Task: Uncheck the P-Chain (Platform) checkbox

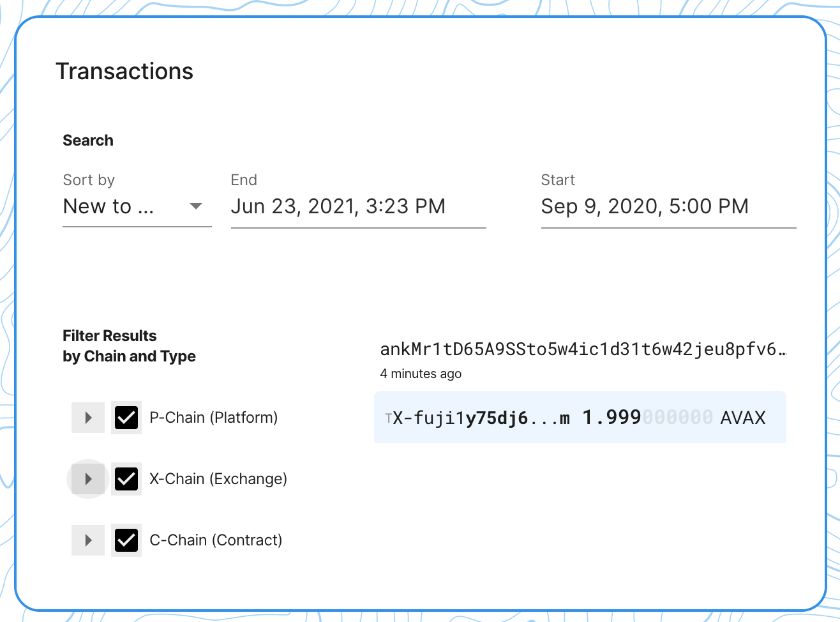Action: point(126,418)
